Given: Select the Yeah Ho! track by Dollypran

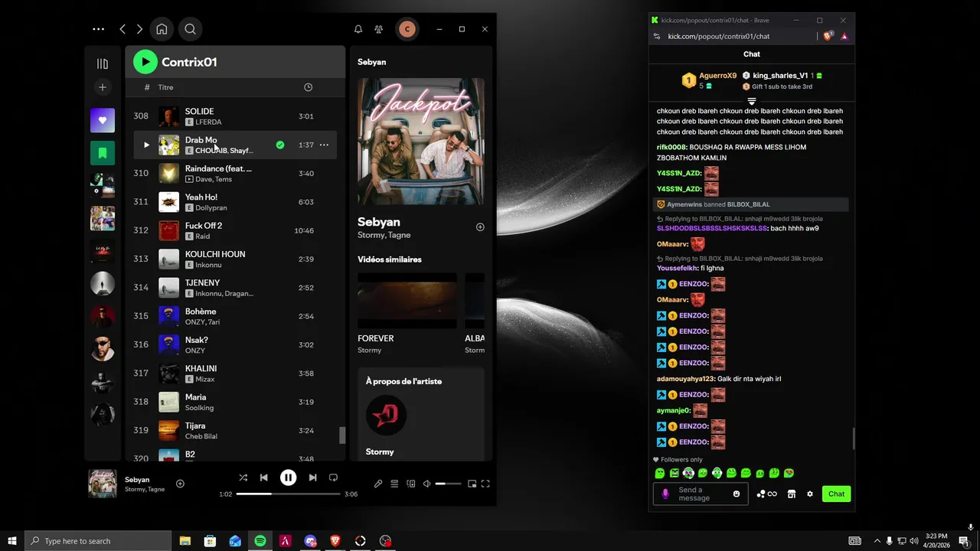Looking at the screenshot, I should click(x=235, y=202).
